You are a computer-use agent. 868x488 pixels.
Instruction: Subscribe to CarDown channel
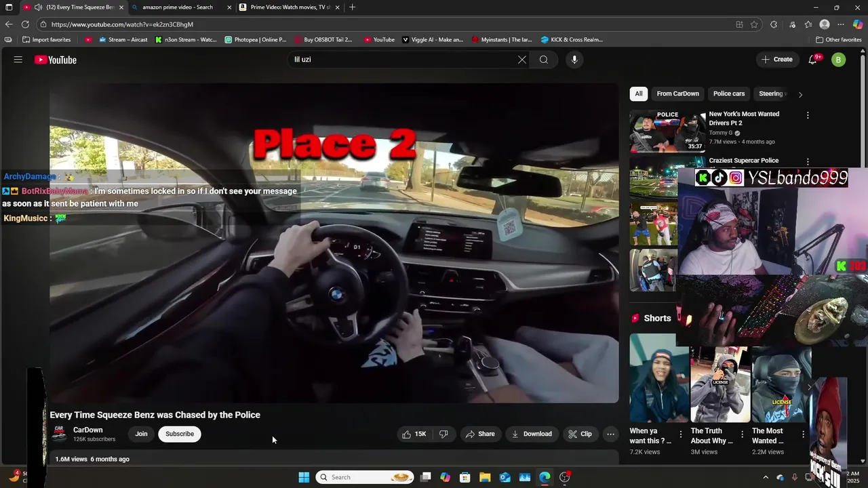point(180,434)
